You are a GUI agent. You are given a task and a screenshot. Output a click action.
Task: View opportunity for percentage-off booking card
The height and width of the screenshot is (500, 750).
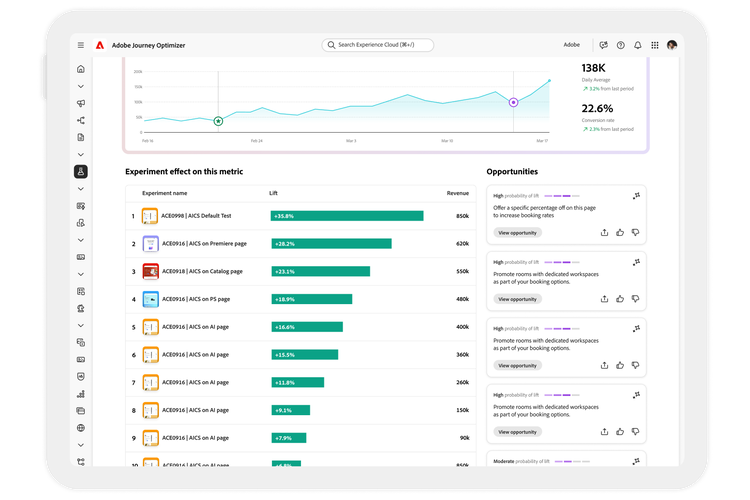[x=518, y=233]
